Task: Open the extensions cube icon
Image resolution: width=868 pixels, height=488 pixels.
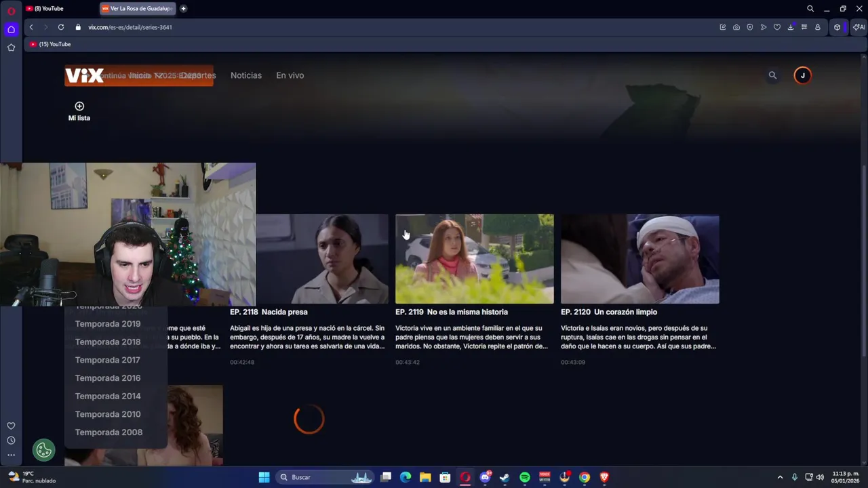Action: coord(837,27)
